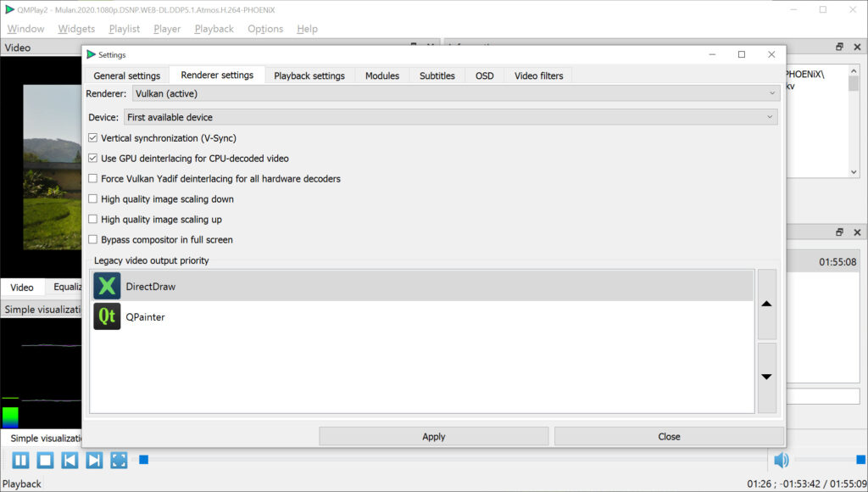Enable High quality image scaling down

click(x=92, y=198)
